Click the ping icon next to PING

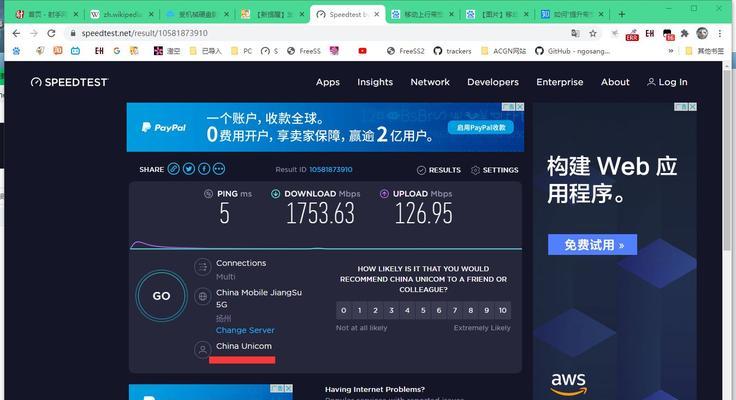[x=208, y=193]
